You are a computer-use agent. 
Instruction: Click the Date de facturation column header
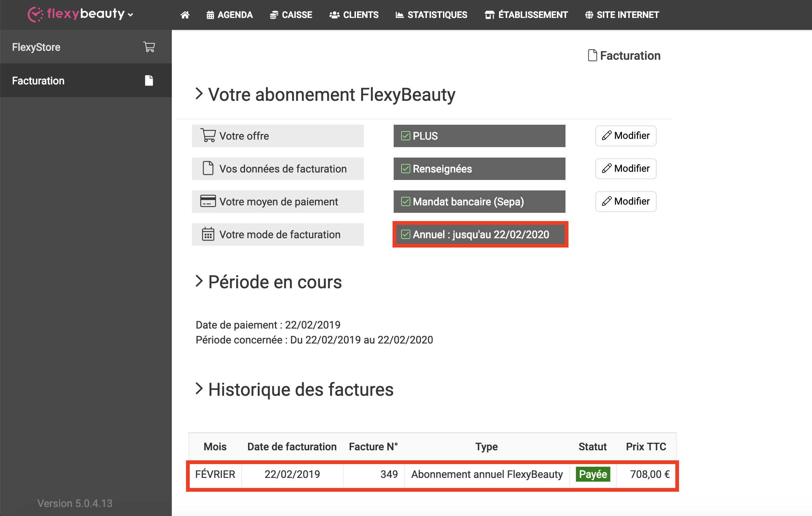pyautogui.click(x=292, y=447)
